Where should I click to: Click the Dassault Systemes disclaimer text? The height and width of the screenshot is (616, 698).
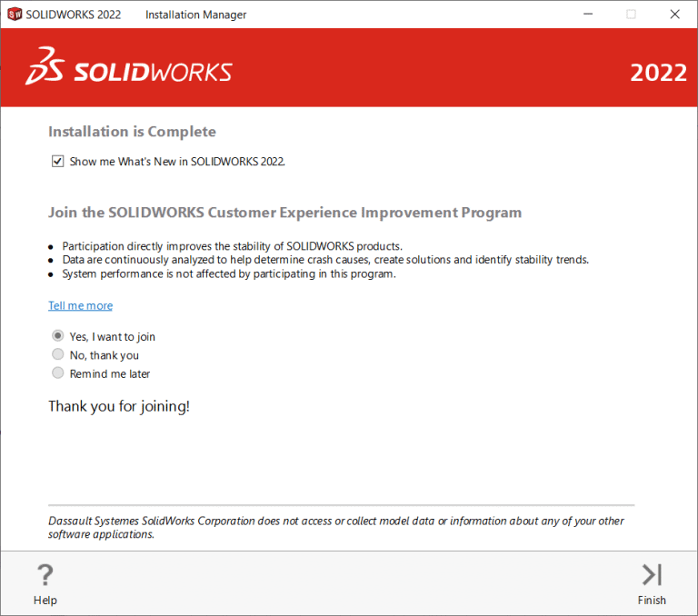click(336, 528)
